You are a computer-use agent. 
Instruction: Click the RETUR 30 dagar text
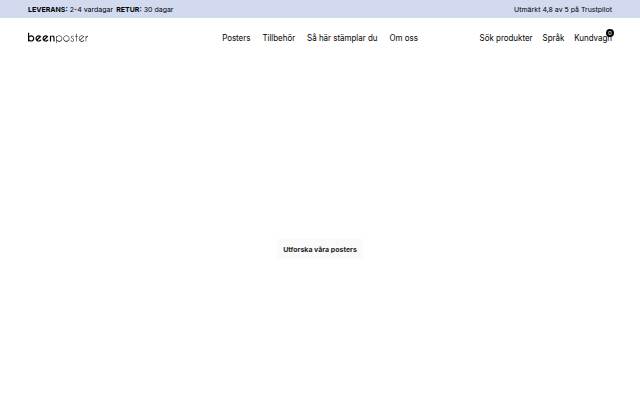(x=144, y=9)
